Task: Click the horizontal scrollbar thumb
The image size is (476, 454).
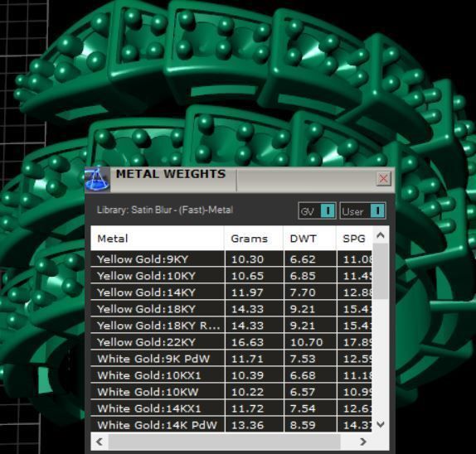Action: [x=225, y=442]
